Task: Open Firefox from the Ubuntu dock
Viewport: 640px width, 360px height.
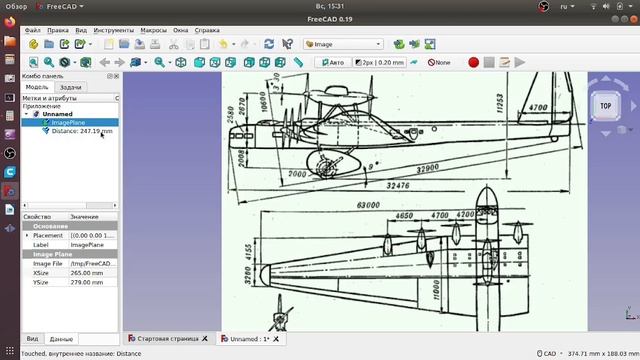Action: (10, 21)
